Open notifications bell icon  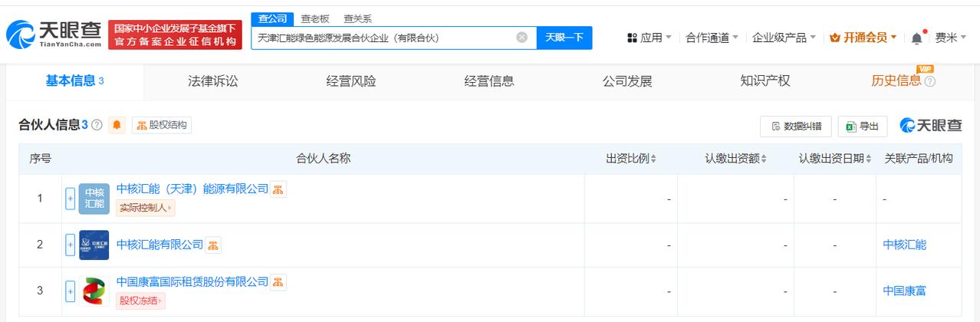917,38
